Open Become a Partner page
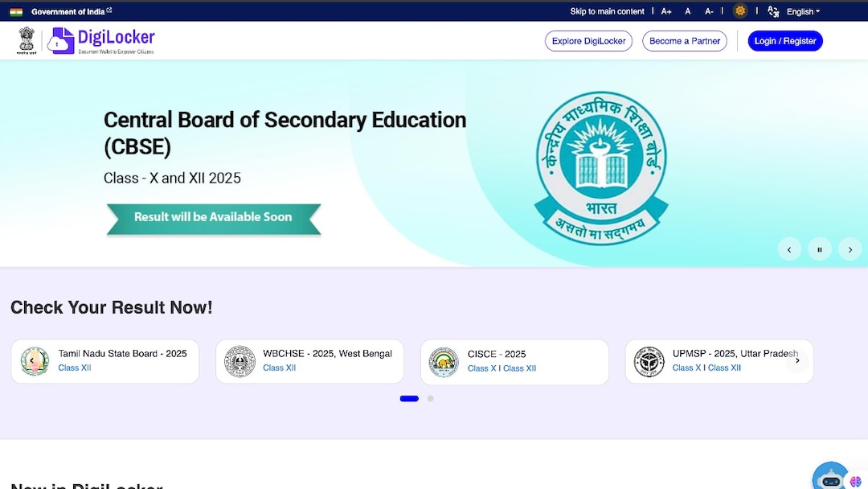 684,40
